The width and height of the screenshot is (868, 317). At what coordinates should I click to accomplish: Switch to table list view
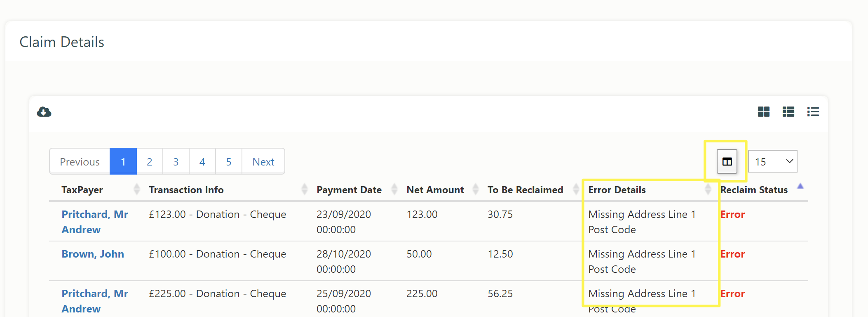click(x=788, y=112)
